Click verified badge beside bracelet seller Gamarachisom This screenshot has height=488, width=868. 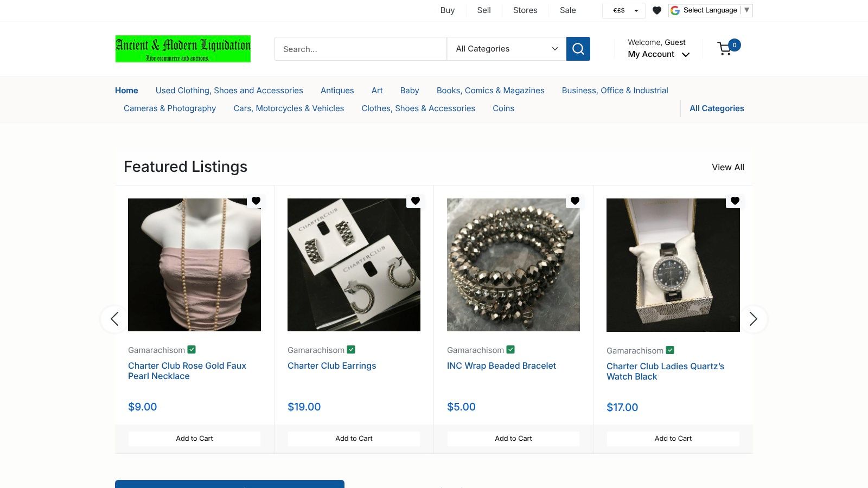click(x=510, y=350)
